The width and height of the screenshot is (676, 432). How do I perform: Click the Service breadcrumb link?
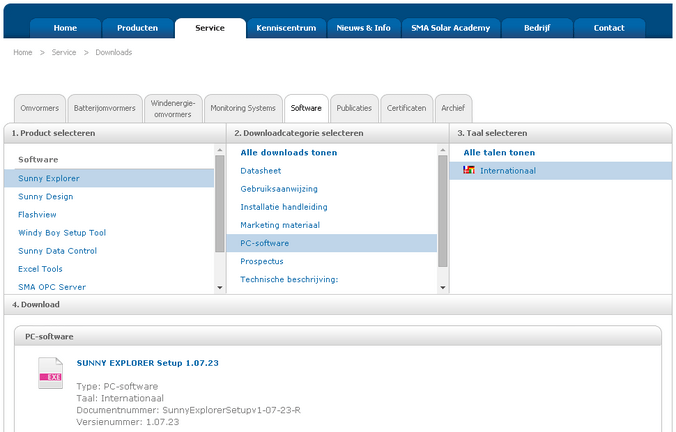pyautogui.click(x=64, y=52)
